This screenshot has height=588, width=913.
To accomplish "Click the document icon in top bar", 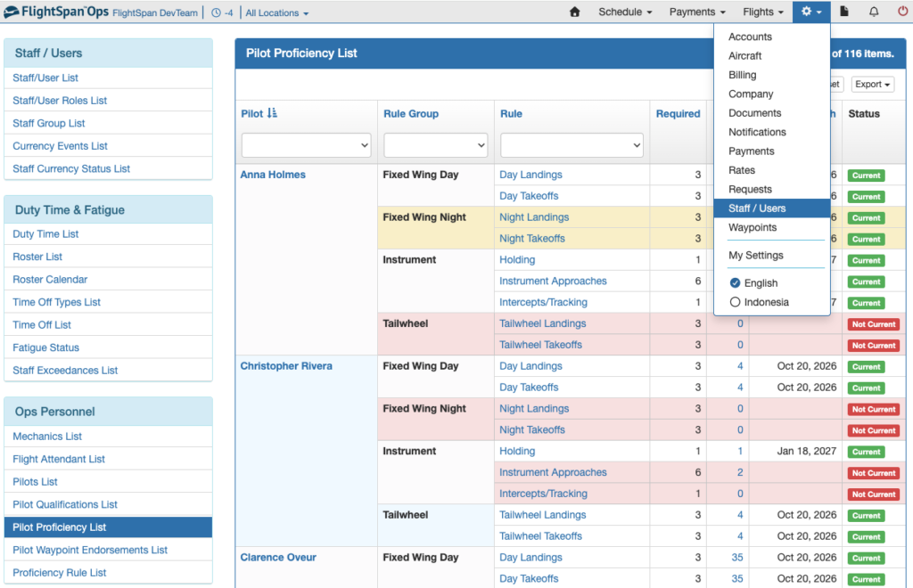I will pyautogui.click(x=843, y=12).
